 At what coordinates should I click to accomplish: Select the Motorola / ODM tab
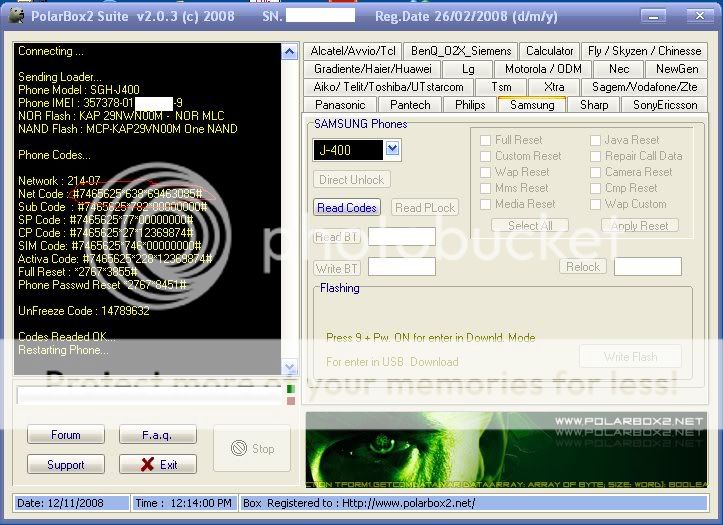pos(543,69)
